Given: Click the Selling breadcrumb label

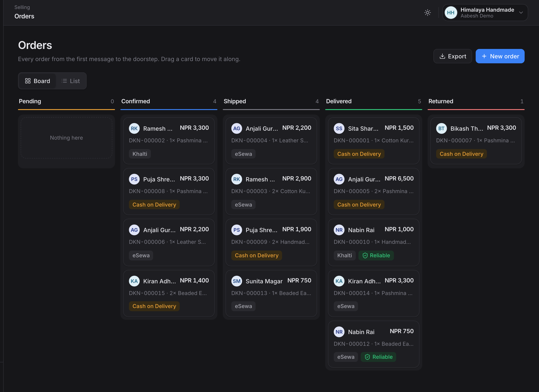Looking at the screenshot, I should [22, 7].
